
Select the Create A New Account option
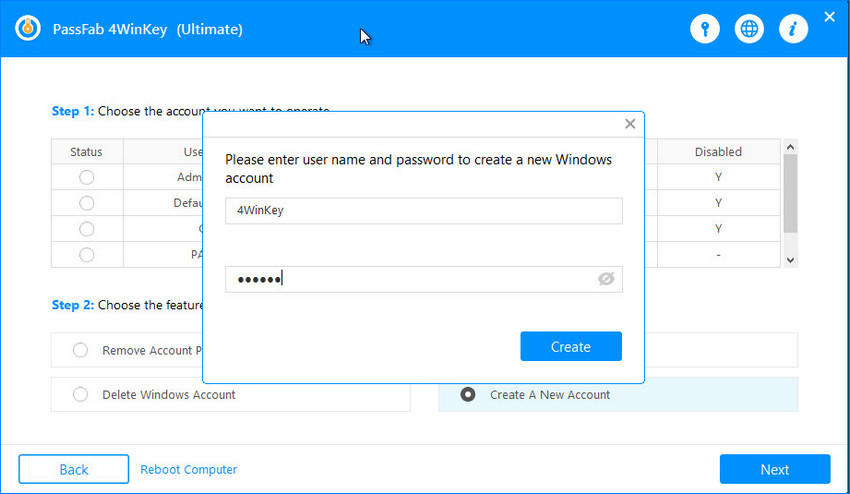[618, 395]
